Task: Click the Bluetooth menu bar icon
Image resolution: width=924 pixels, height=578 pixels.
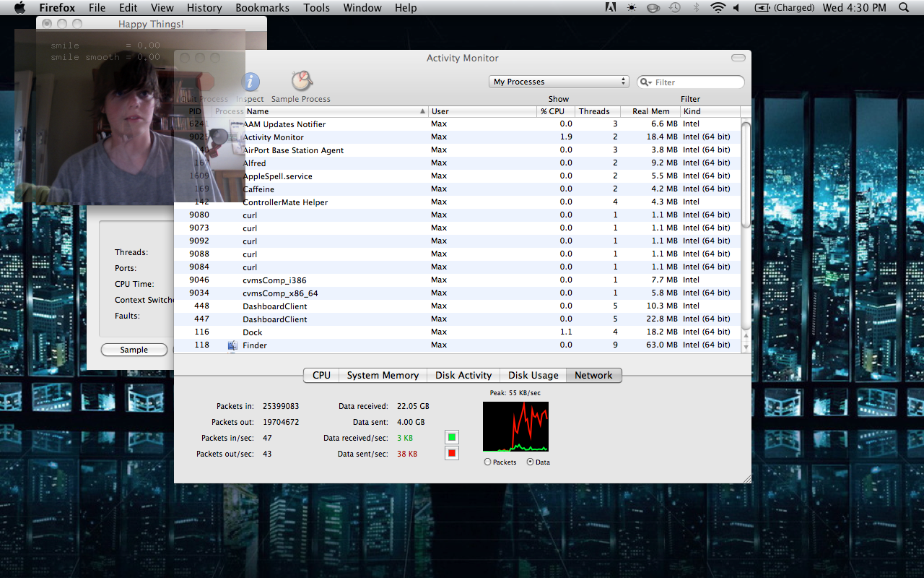Action: pyautogui.click(x=697, y=8)
